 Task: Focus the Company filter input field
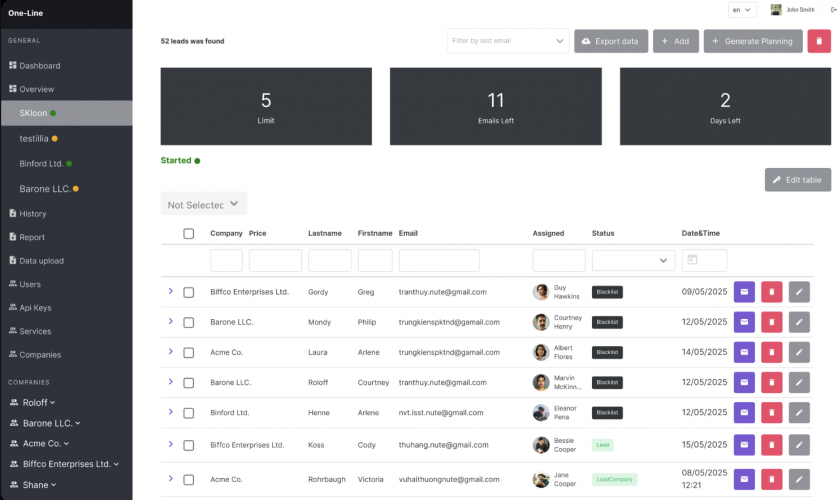(226, 261)
